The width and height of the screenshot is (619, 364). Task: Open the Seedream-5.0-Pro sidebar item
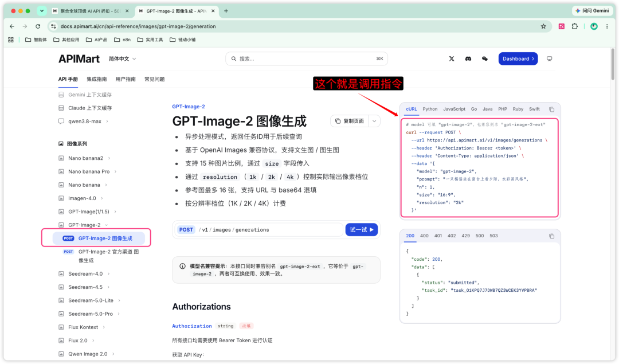91,314
